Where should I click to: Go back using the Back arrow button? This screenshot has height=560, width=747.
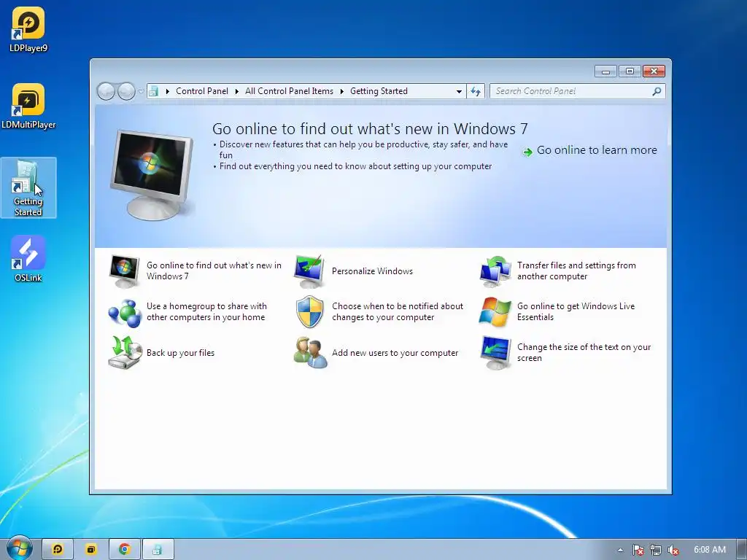click(106, 91)
